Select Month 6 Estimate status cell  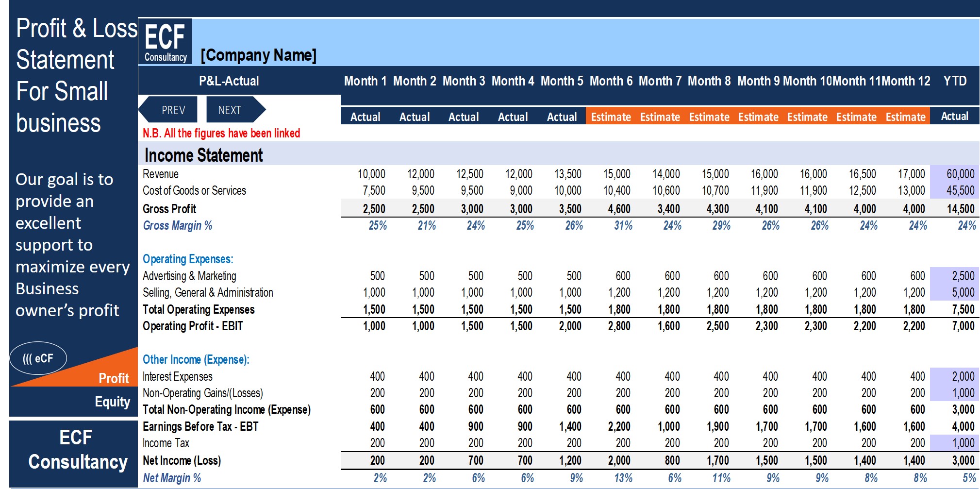tap(611, 117)
